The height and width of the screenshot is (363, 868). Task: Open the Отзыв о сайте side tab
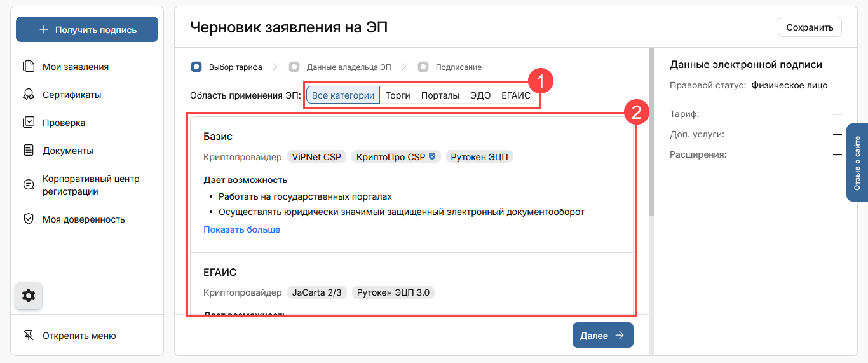point(857,163)
